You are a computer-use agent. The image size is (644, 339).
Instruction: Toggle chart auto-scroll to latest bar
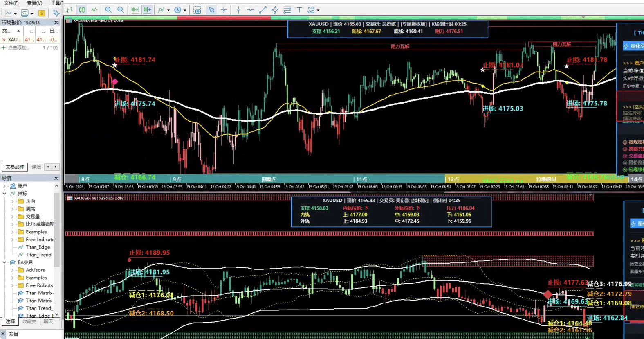click(135, 10)
